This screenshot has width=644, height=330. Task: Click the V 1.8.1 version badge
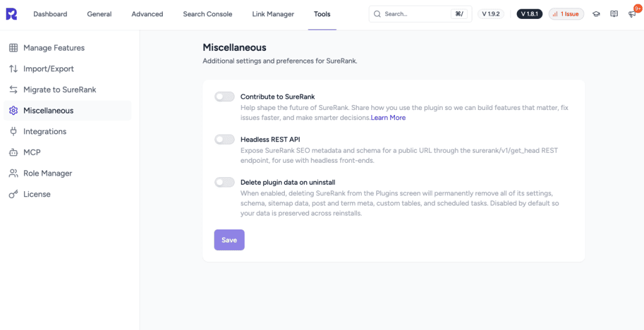pyautogui.click(x=530, y=14)
